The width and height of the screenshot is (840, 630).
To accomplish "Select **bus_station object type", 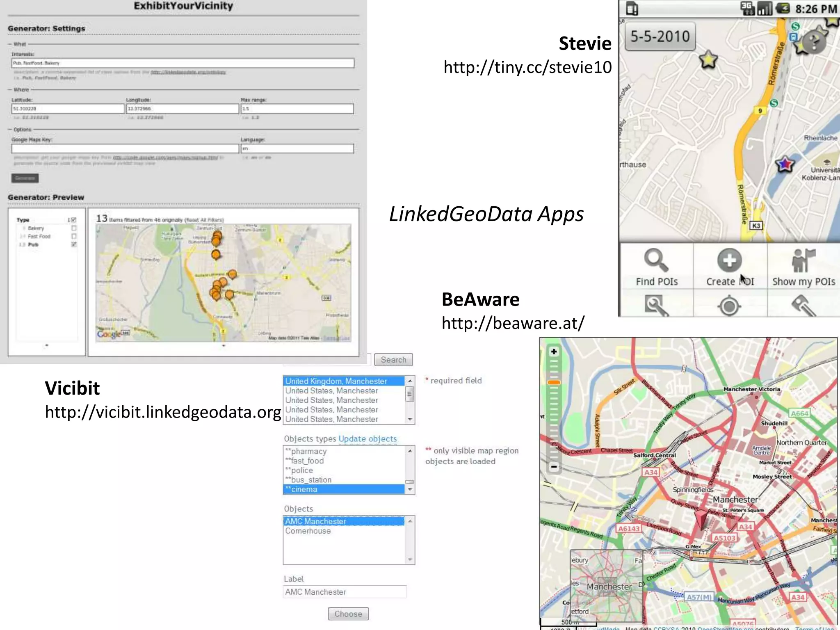I will click(x=344, y=479).
